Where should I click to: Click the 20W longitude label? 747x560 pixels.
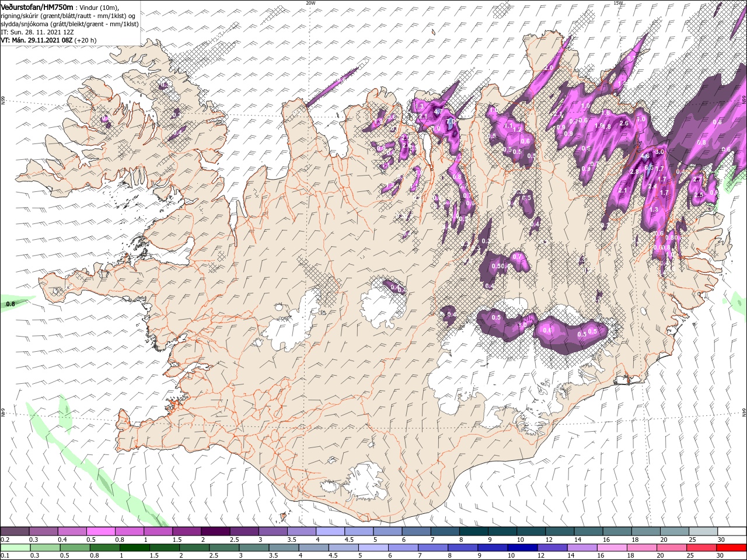[310, 3]
